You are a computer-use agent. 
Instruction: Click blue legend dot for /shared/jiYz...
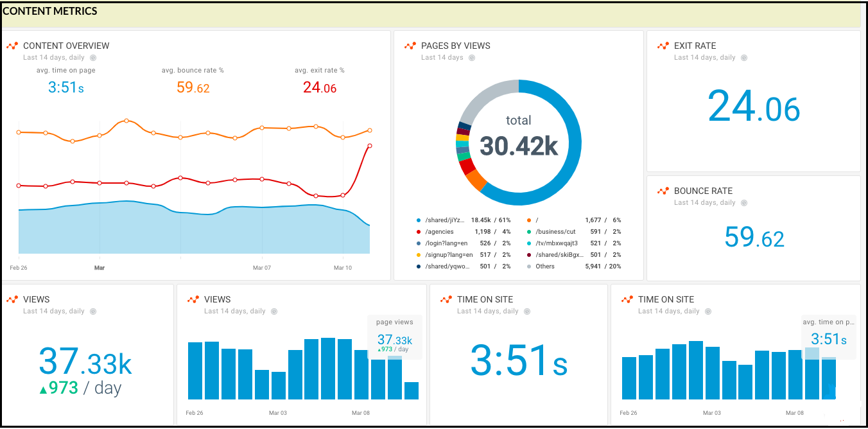(x=419, y=220)
